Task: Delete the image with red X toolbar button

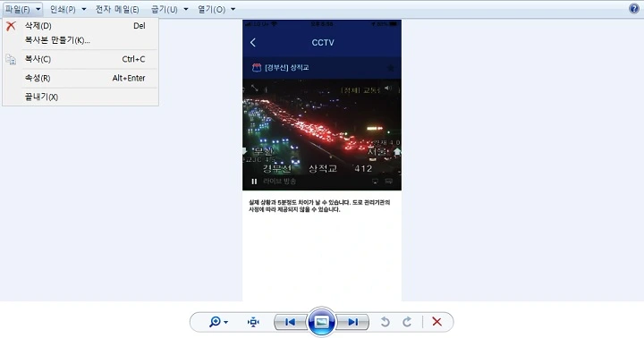Action: (437, 322)
